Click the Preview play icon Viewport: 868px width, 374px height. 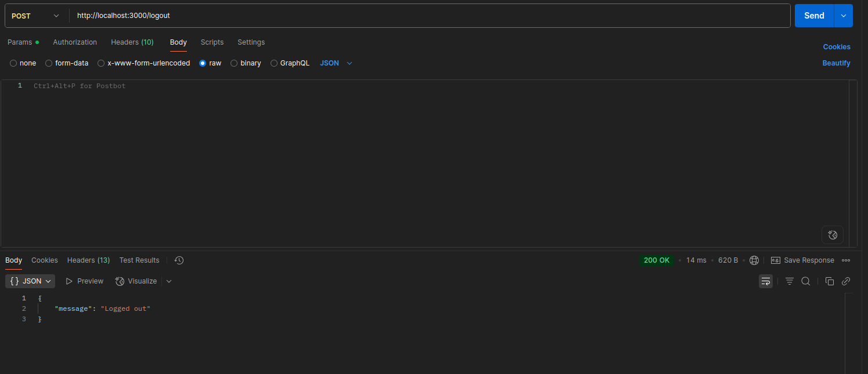point(69,281)
